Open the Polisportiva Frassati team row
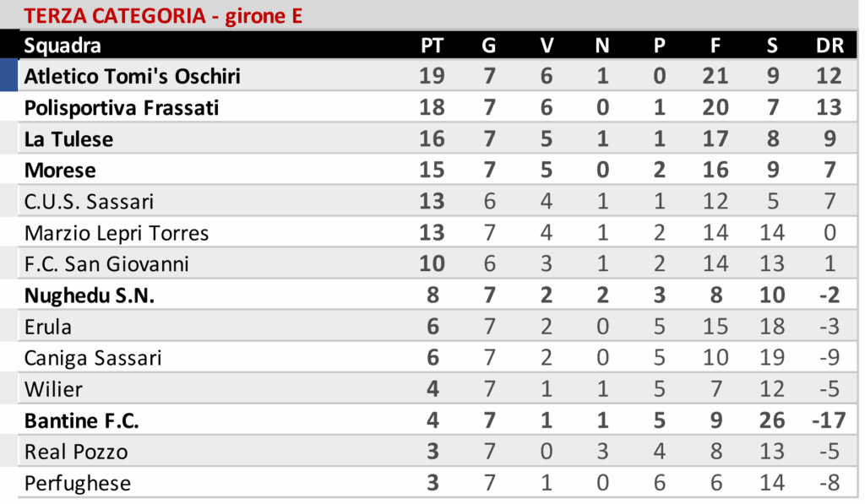The width and height of the screenshot is (865, 504). click(x=122, y=108)
